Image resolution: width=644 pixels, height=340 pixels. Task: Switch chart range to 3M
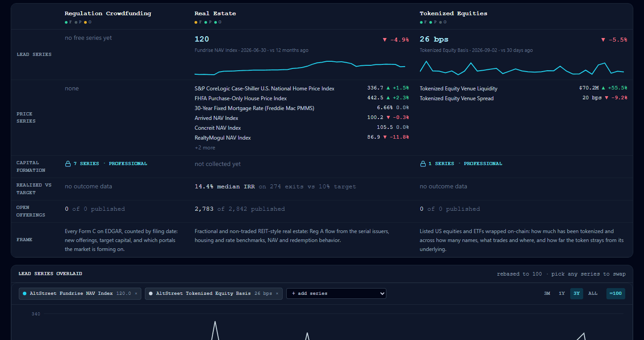pyautogui.click(x=547, y=293)
